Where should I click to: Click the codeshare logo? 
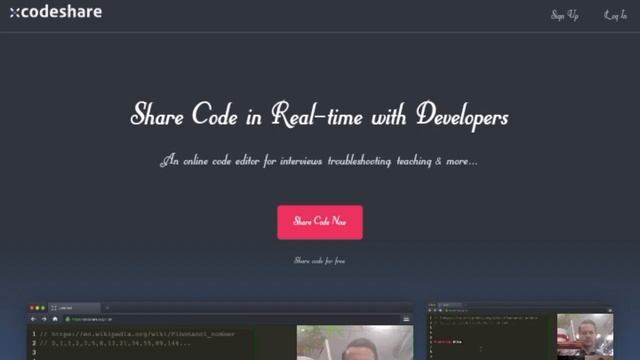click(56, 12)
